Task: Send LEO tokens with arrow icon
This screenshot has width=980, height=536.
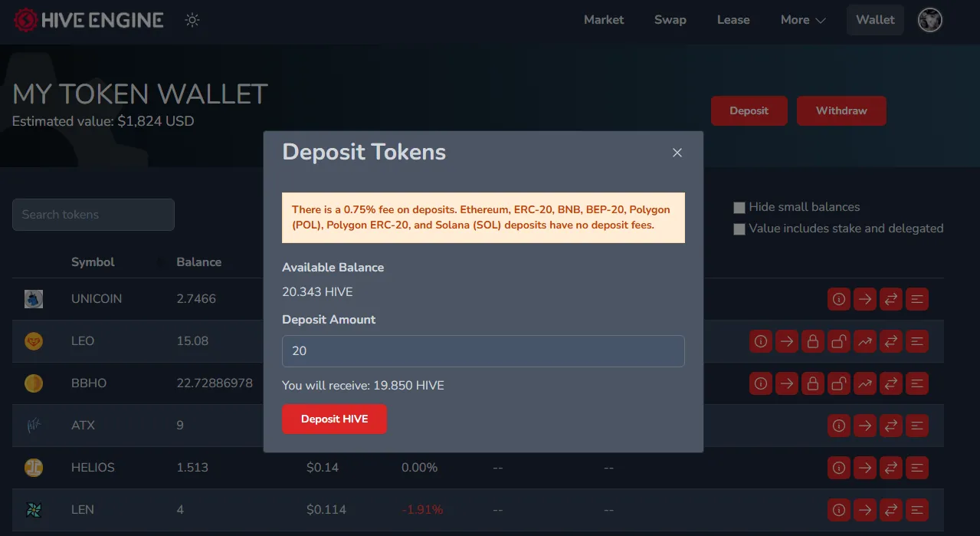Action: click(x=787, y=341)
